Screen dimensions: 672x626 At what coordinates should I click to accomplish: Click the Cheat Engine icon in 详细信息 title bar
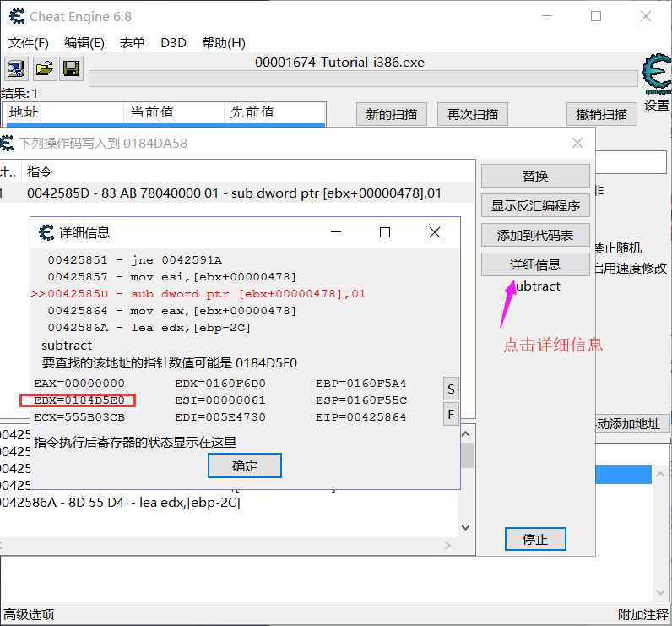tap(47, 232)
